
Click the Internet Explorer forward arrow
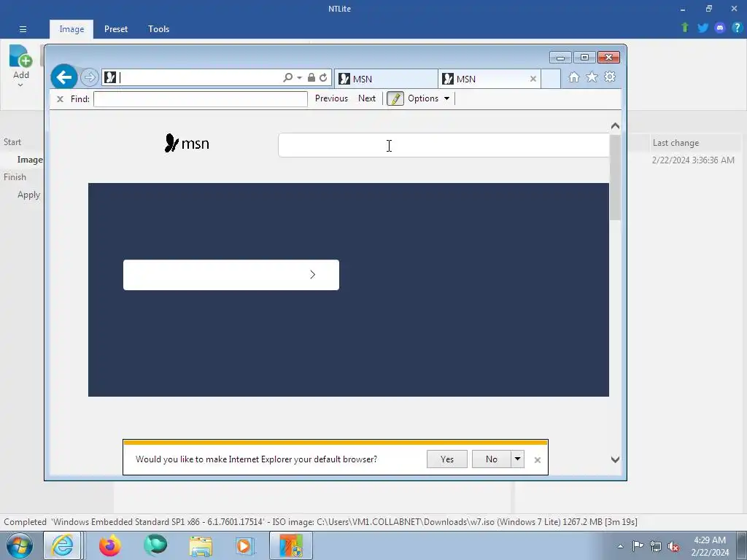(x=89, y=77)
